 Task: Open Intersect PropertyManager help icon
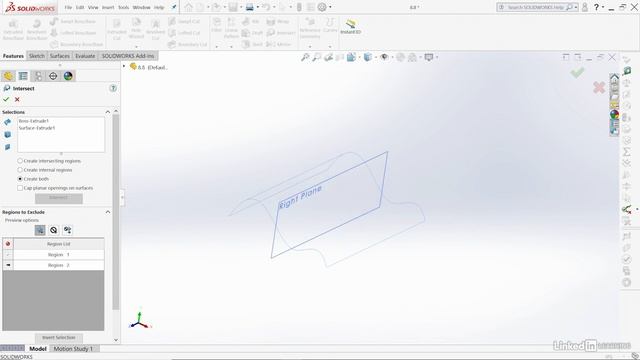(x=113, y=88)
